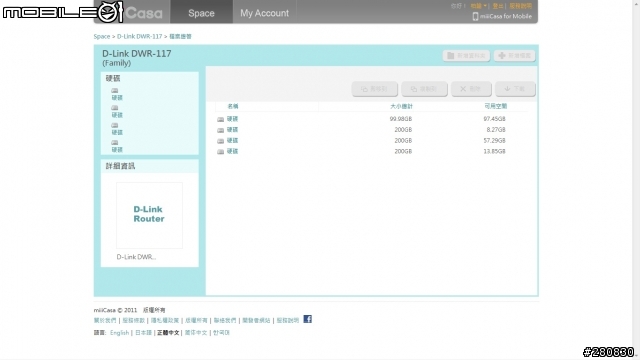Click the Facebook icon in footer

pyautogui.click(x=307, y=319)
